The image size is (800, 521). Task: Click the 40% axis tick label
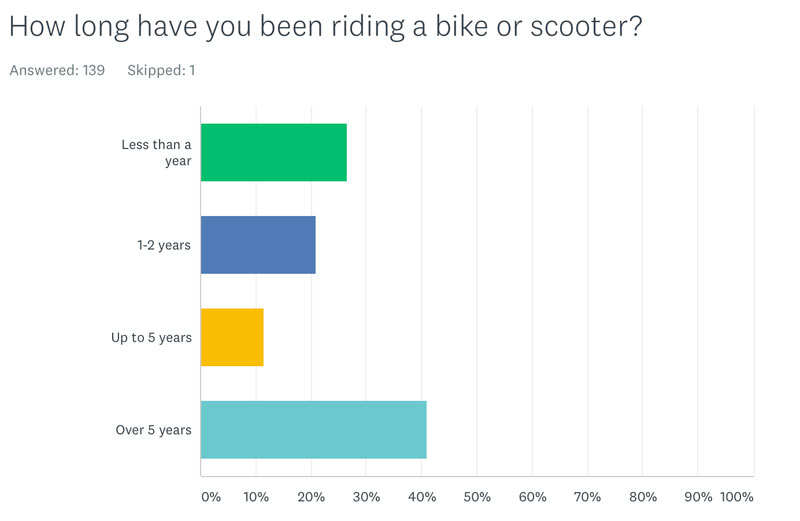422,497
